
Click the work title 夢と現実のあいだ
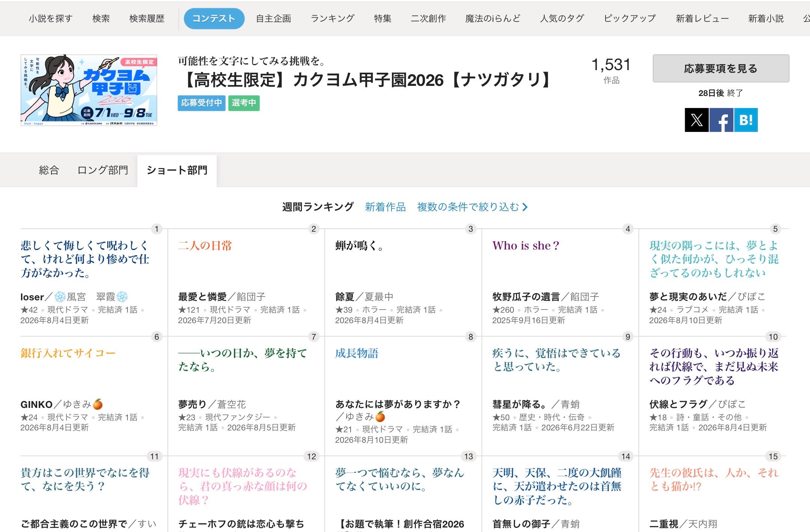pos(688,297)
